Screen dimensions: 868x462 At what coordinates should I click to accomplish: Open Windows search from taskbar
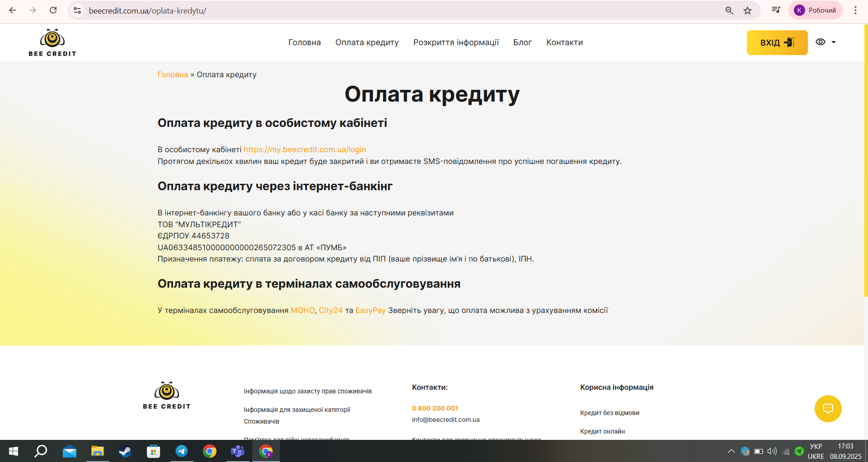tap(41, 451)
